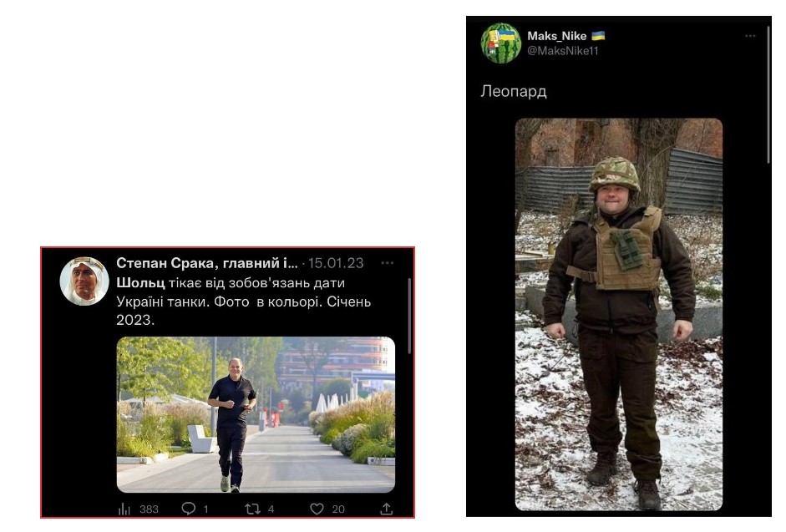Image resolution: width=786 pixels, height=532 pixels.
Task: Open the Степан Срака profile avatar
Action: coord(84,281)
